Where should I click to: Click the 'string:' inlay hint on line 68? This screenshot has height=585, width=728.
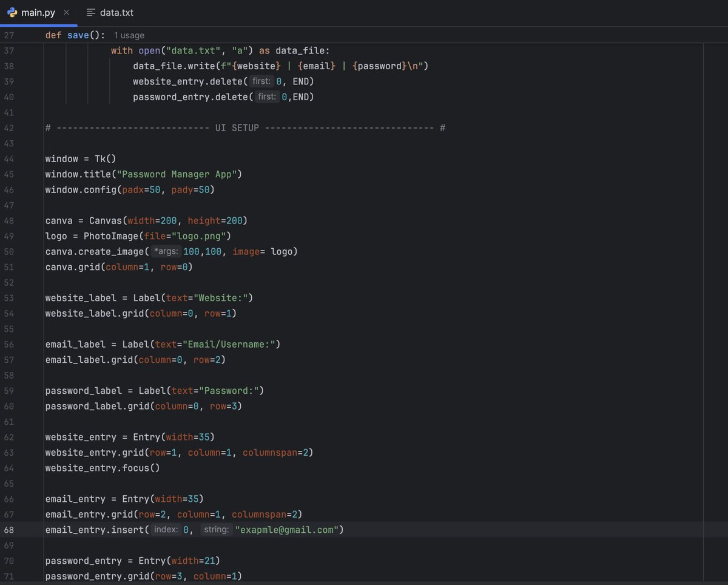pyautogui.click(x=215, y=530)
